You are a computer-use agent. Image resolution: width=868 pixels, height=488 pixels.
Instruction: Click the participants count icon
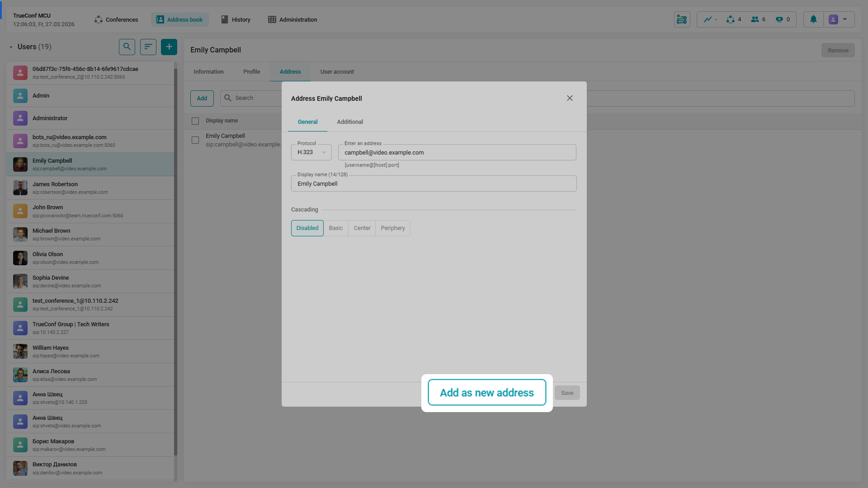(x=755, y=19)
